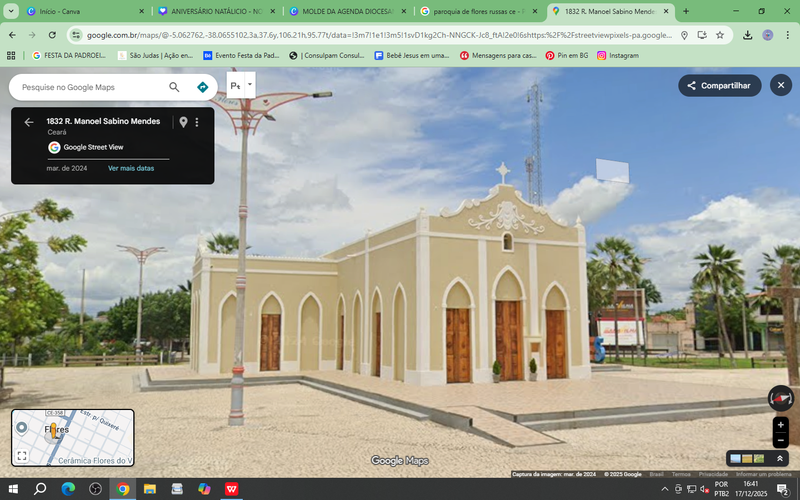Open Evento Festa da Pad... bookmark
This screenshot has width=800, height=500.
241,56
